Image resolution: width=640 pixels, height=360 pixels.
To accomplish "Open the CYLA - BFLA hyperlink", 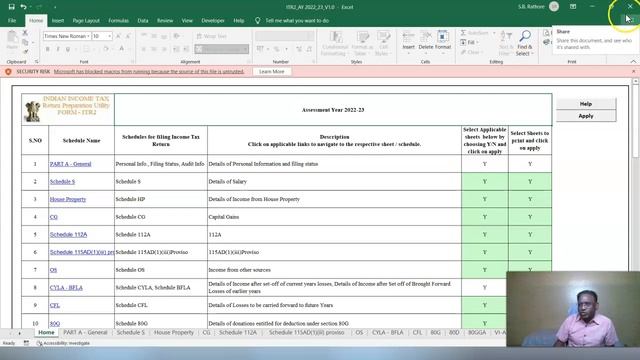I will [x=66, y=287].
